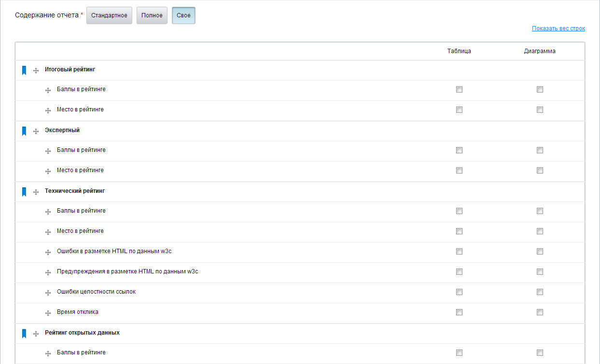Click the blue bookmark icon beside Экспертный
The image size is (600, 364).
[24, 131]
